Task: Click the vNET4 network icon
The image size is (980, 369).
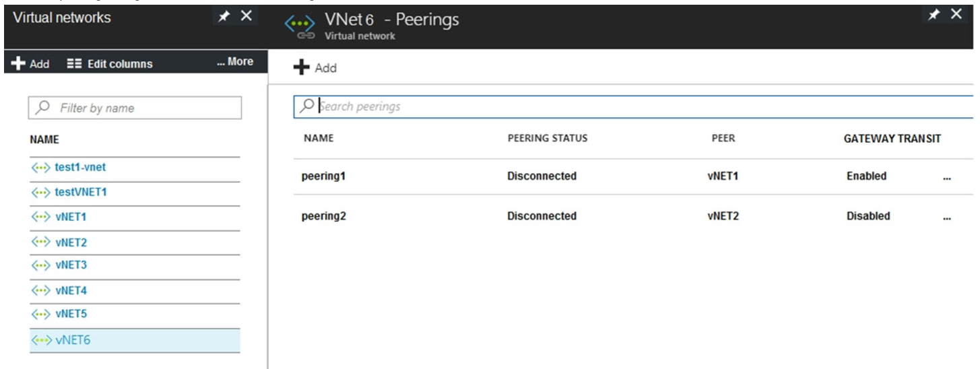Action: coord(41,291)
